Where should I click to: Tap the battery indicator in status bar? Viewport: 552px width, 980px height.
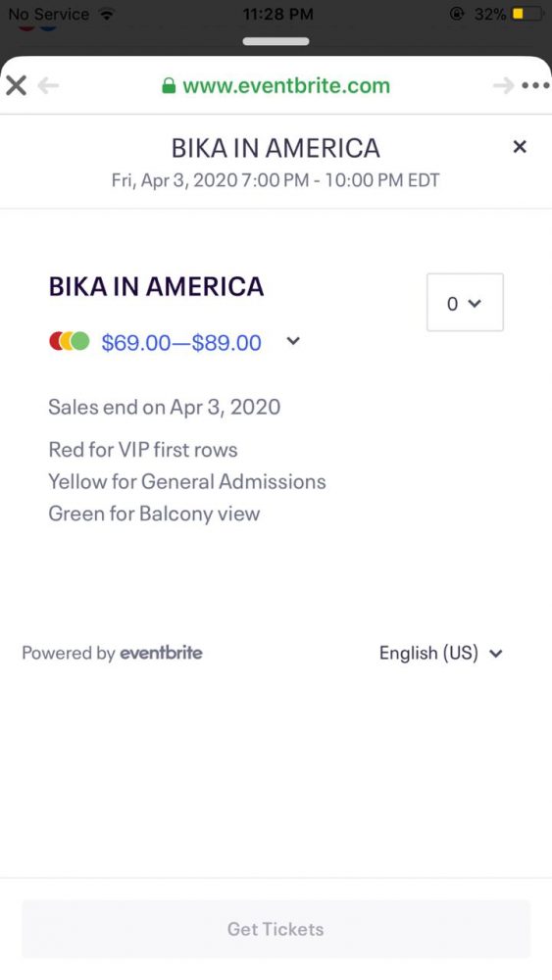(527, 14)
